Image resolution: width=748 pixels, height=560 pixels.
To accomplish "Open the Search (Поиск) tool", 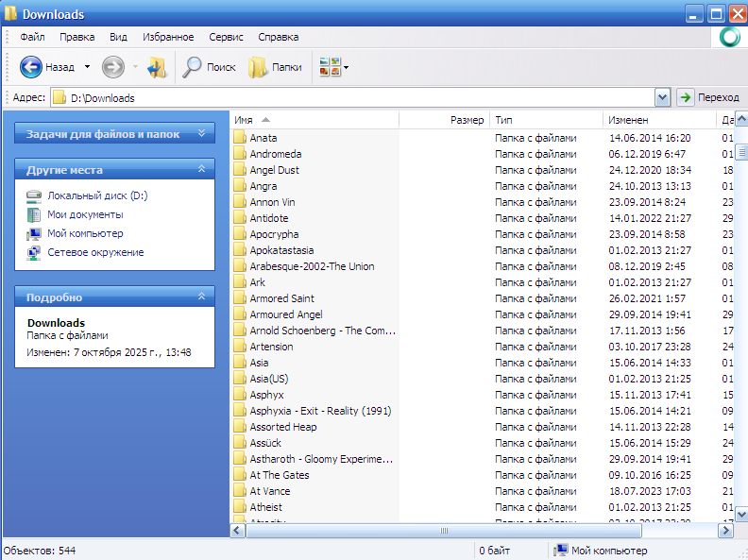I will pyautogui.click(x=209, y=67).
